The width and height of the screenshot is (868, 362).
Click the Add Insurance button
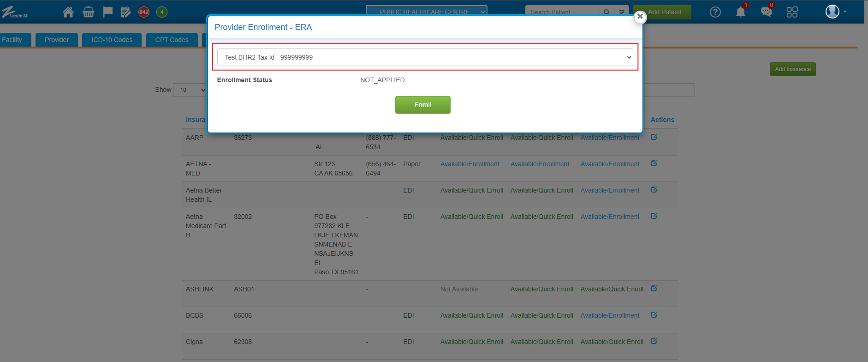coord(792,69)
